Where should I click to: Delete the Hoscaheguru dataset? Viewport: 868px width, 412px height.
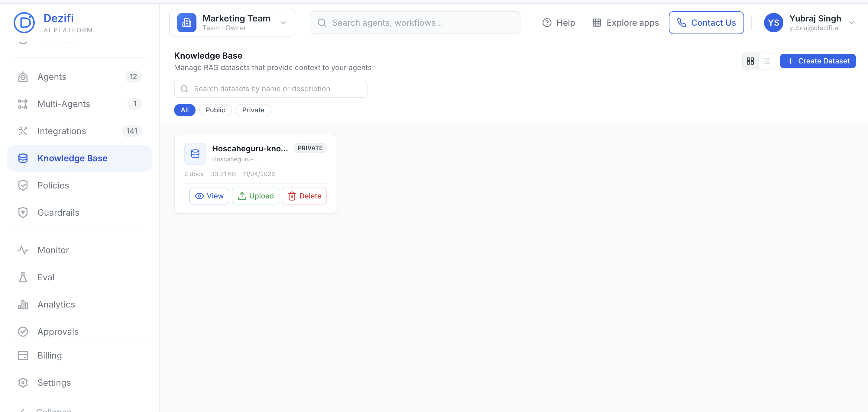tap(304, 196)
